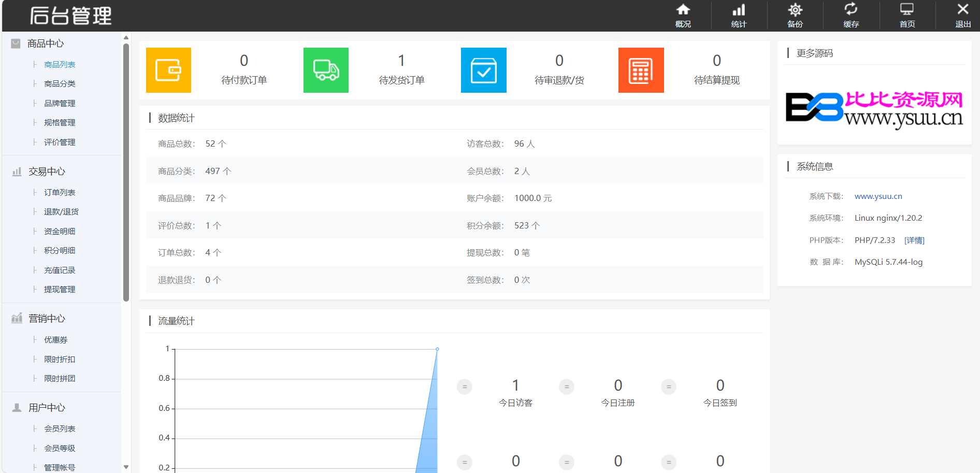
Task: Open the 首页 monitor icon
Action: pyautogui.click(x=907, y=16)
